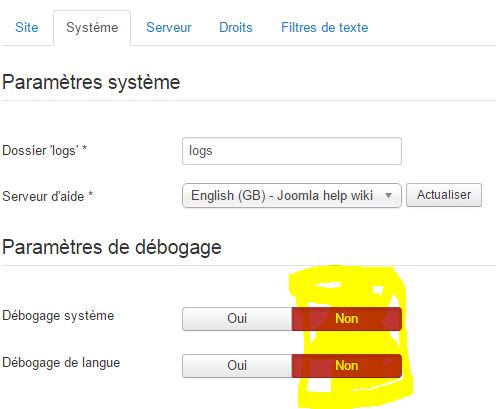Screen dimensions: 496x409
Task: Click the Serveur d'aide label
Action: 48,196
